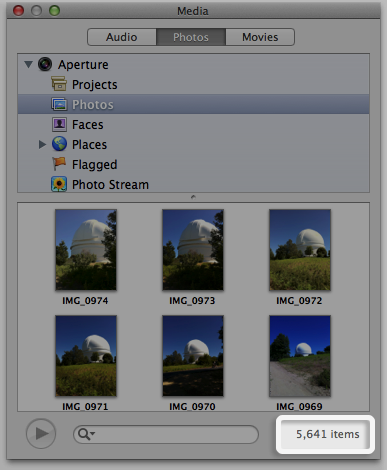387x470 pixels.
Task: Click the IMG_0972 filename label
Action: [x=299, y=301]
